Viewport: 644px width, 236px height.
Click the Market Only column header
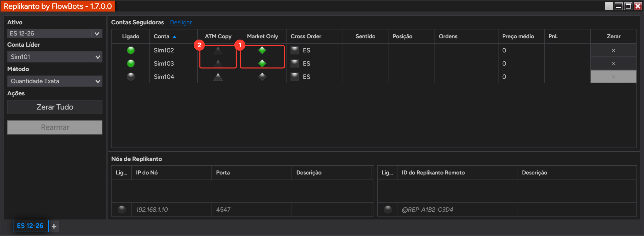click(262, 36)
